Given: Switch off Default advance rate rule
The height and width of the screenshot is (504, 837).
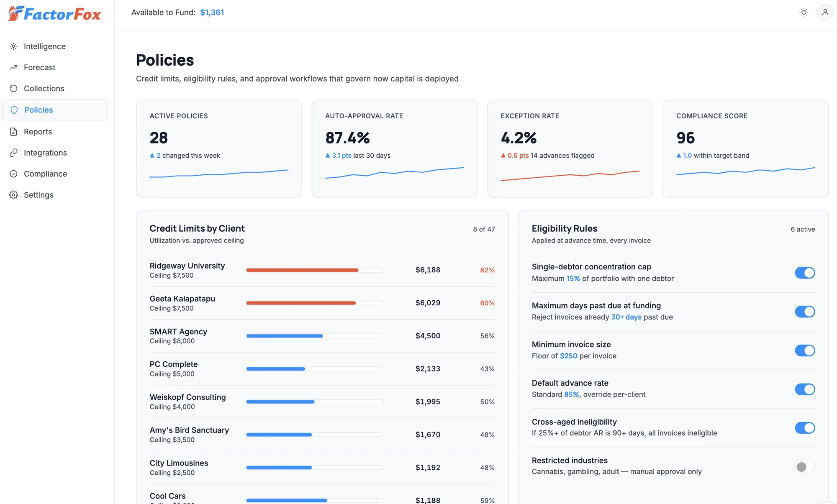Looking at the screenshot, I should 805,389.
